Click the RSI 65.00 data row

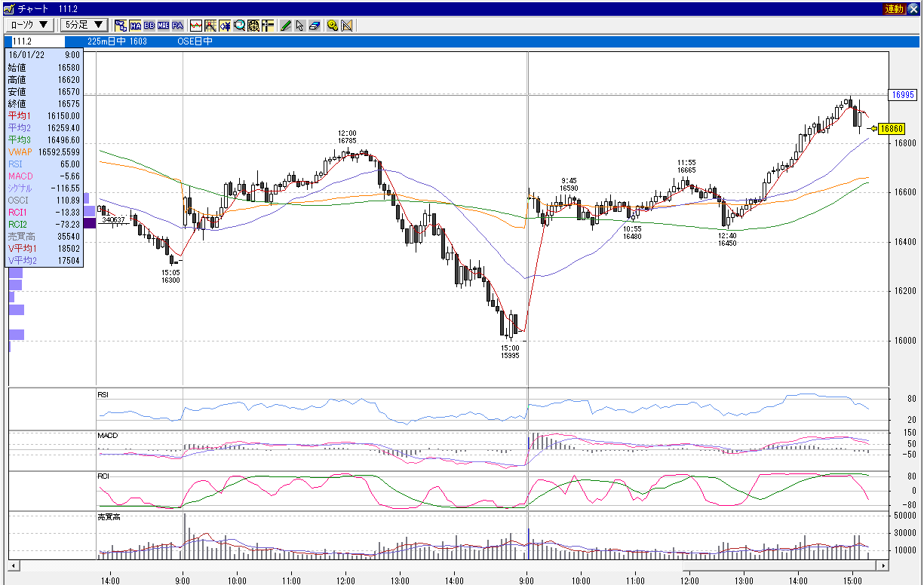44,164
